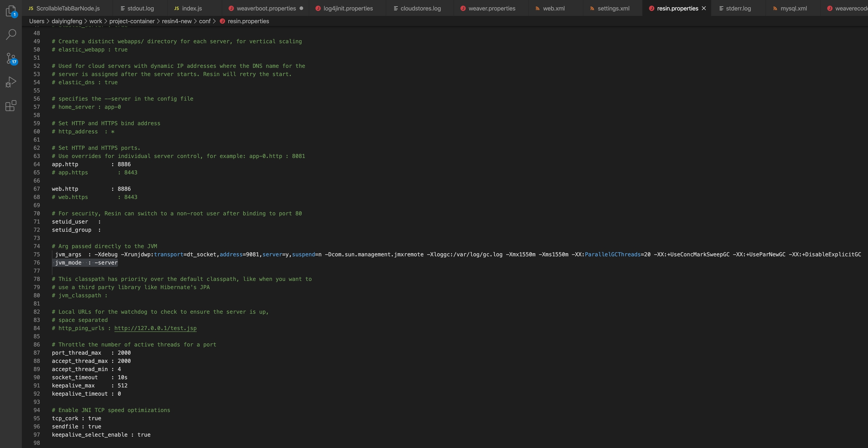The width and height of the screenshot is (868, 448).
Task: Expand the project-container breadcrumb segment
Action: [x=132, y=21]
